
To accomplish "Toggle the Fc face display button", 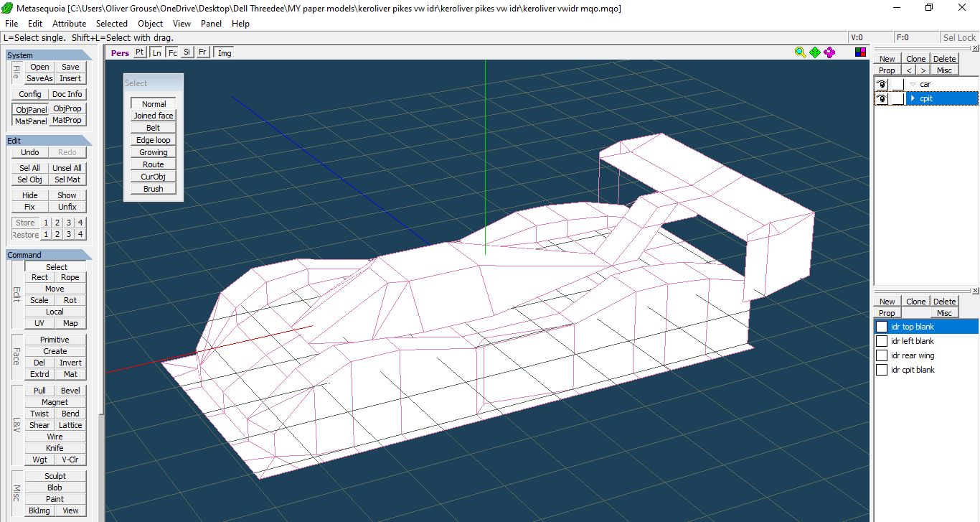I will [x=172, y=52].
